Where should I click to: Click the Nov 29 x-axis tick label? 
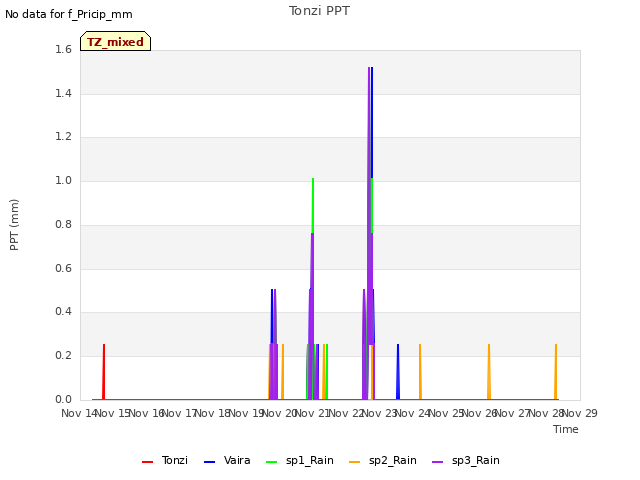[580, 413]
